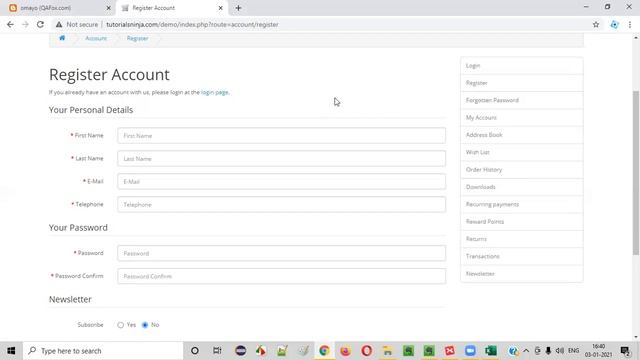Image resolution: width=640 pixels, height=360 pixels.
Task: Follow the login page link
Action: point(215,92)
